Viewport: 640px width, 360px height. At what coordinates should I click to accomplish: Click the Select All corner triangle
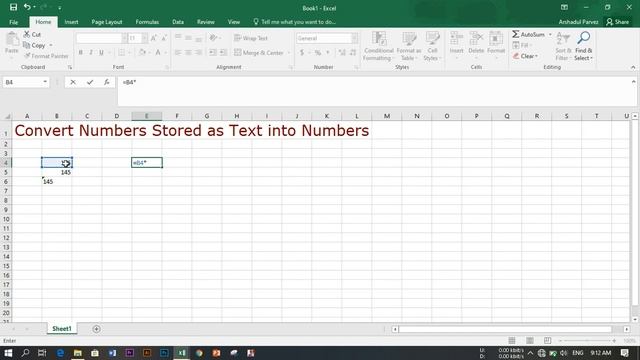(7, 117)
